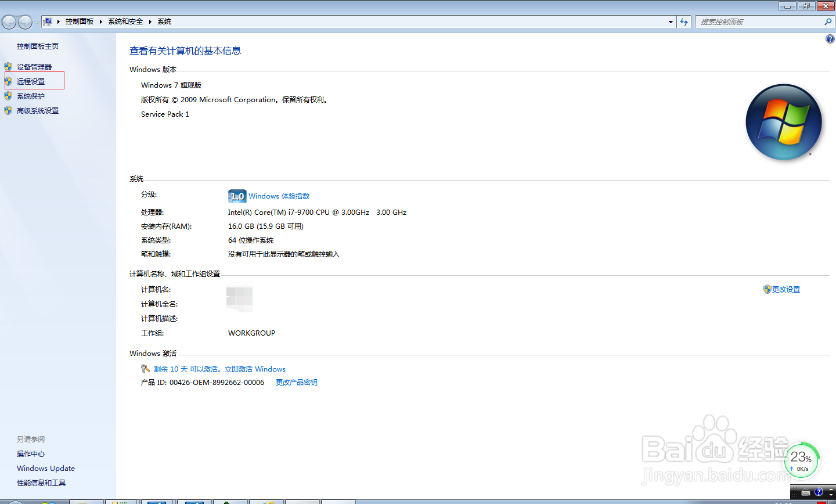This screenshot has height=504, width=836.
Task: Click the Forward navigation arrow button
Action: click(x=25, y=22)
